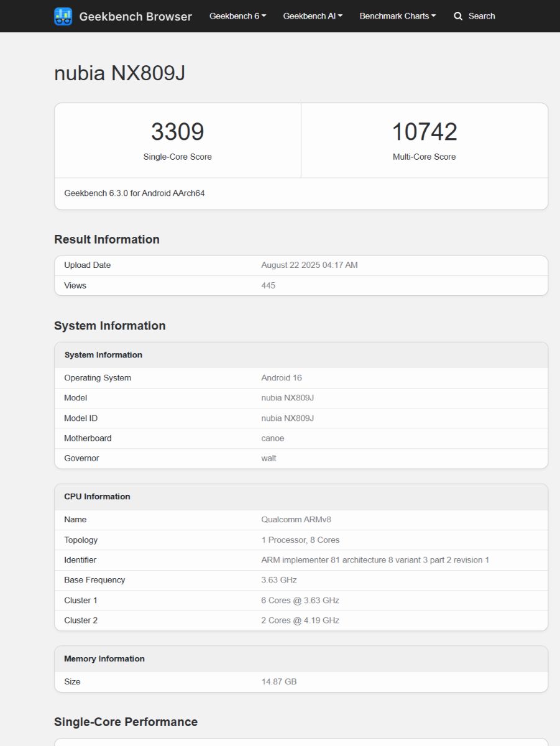This screenshot has height=746, width=560.
Task: Click the nubia NX809J page title
Action: coord(119,73)
